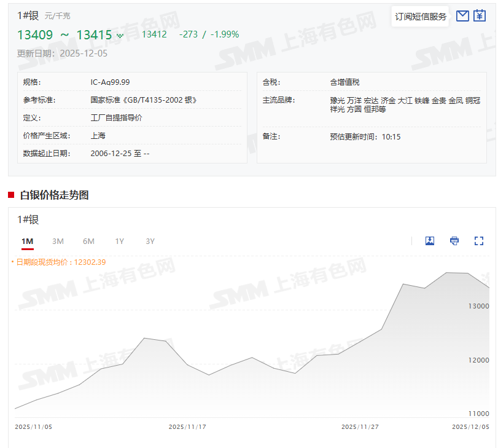Screen dimensions: 498x448
Task: Click the double-chevron beside price 13415
Action: tap(119, 35)
